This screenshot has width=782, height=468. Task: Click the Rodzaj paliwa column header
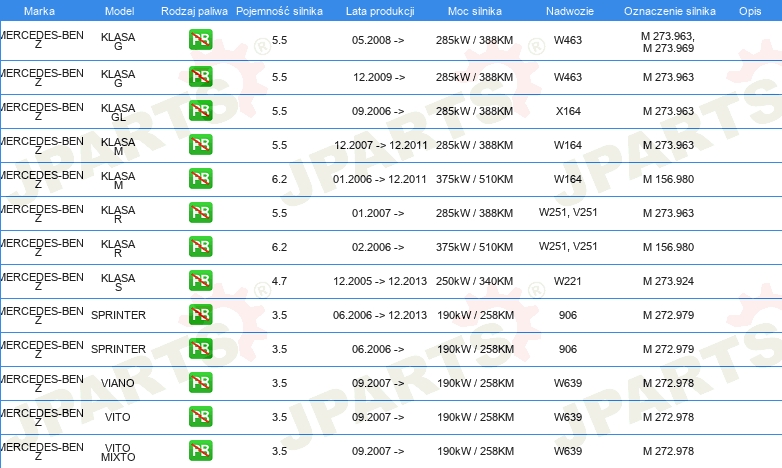195,11
